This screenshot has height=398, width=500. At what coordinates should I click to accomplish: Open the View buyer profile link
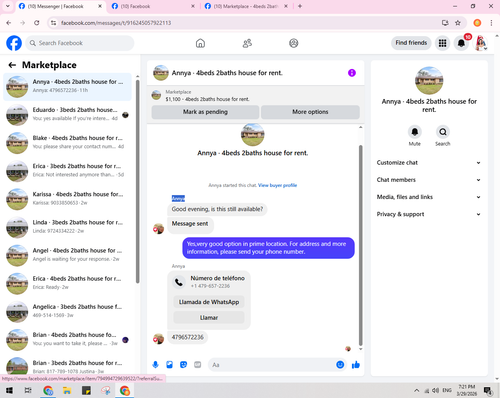tap(277, 185)
